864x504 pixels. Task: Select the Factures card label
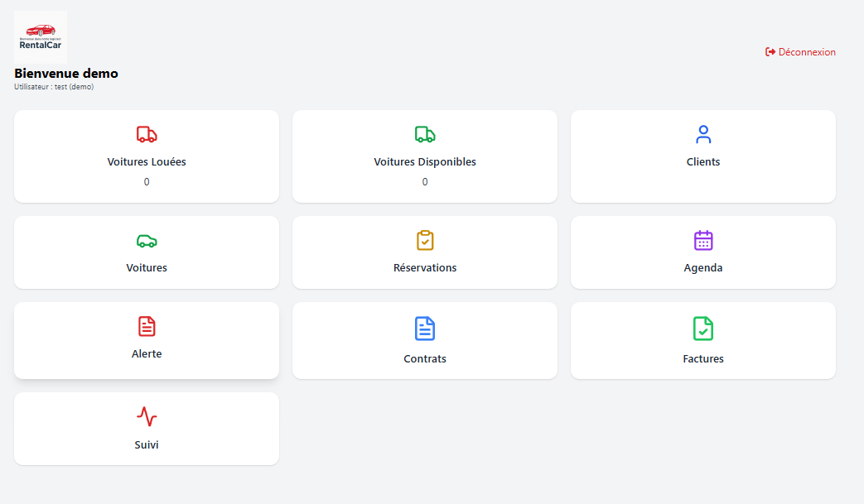[703, 359]
